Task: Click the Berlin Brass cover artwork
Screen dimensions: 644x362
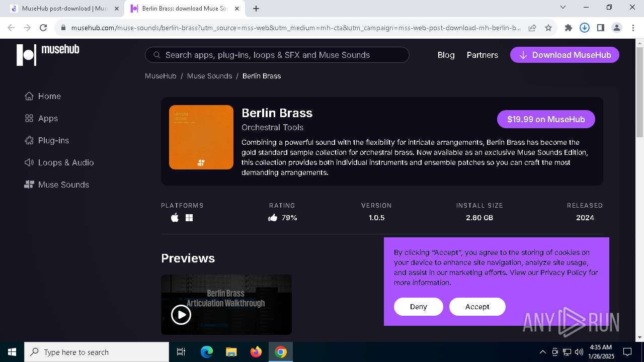Action: coord(201,137)
